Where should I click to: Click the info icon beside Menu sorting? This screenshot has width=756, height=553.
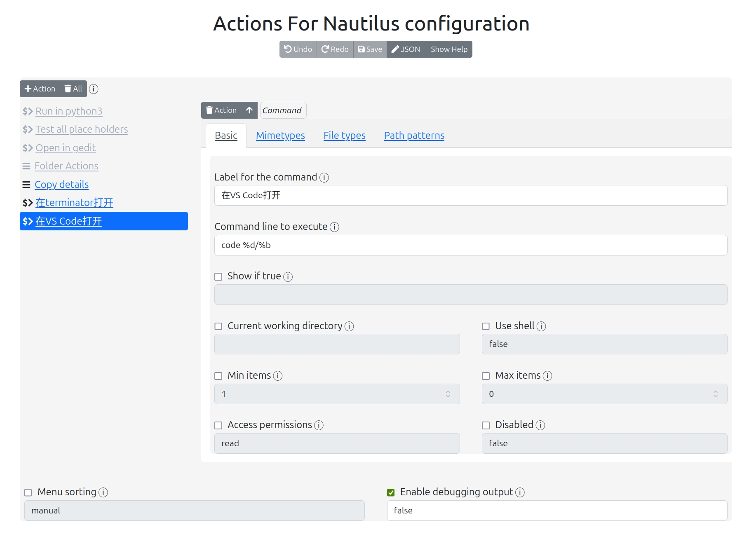click(x=103, y=492)
